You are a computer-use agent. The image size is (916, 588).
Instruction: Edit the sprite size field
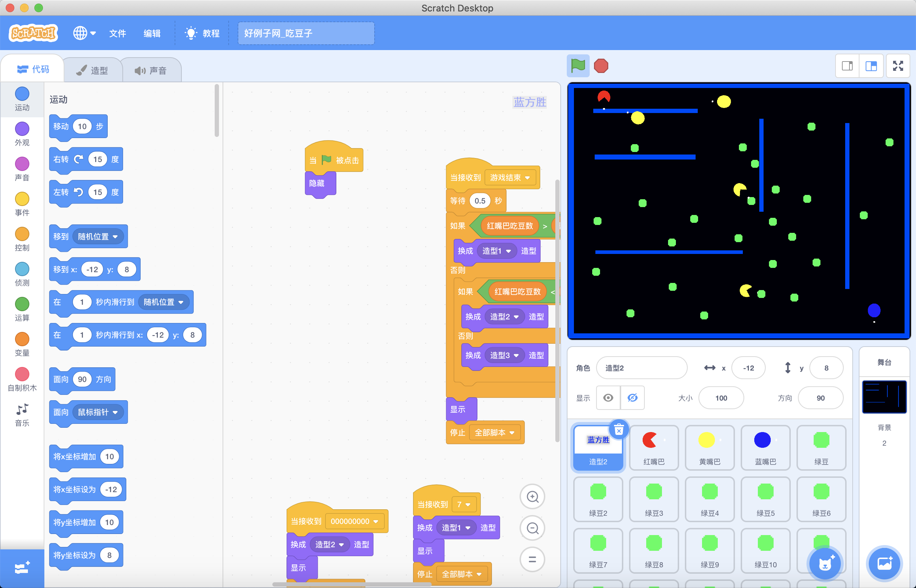pos(721,398)
